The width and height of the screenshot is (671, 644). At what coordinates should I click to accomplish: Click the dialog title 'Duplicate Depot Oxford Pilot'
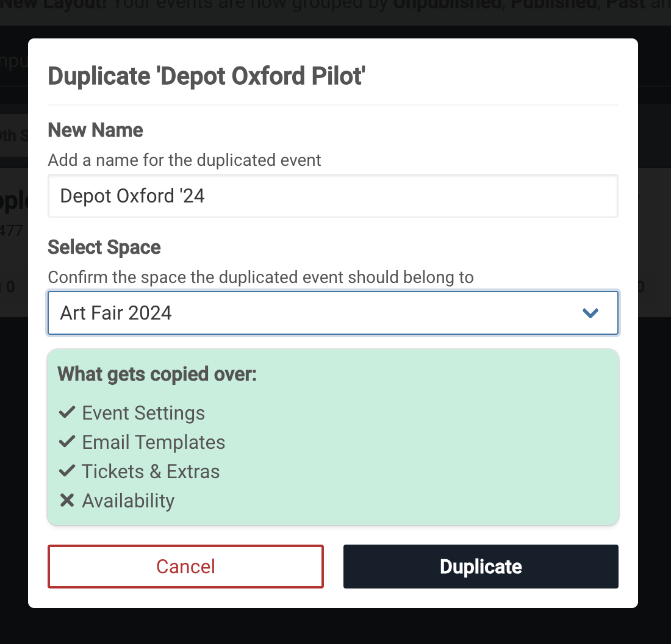[x=206, y=77]
